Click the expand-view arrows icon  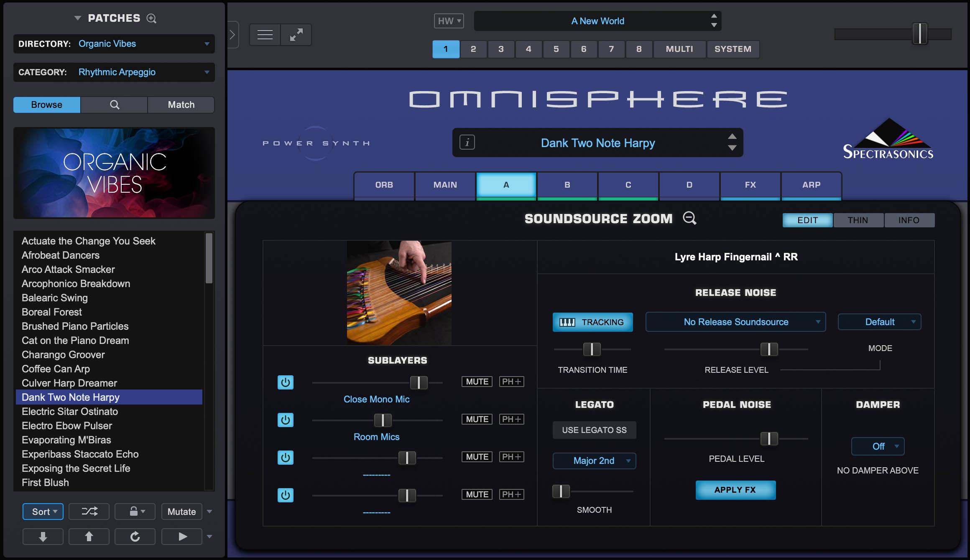pyautogui.click(x=296, y=34)
